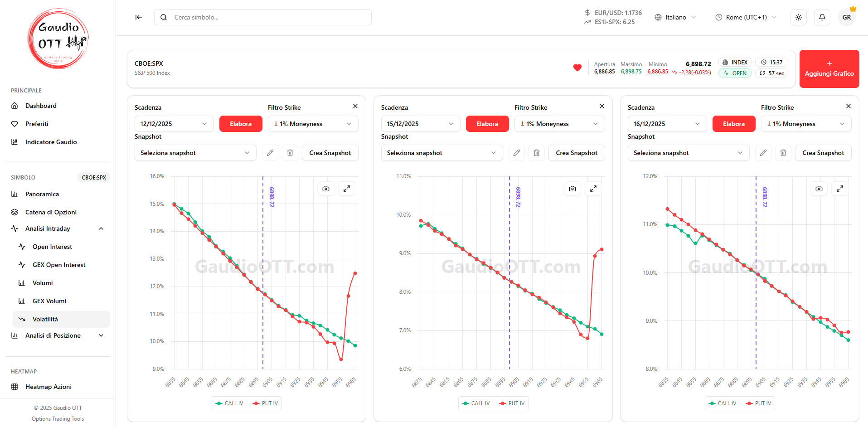This screenshot has height=427, width=868.
Task: Toggle CALL IV series in first chart legend
Action: coord(230,403)
